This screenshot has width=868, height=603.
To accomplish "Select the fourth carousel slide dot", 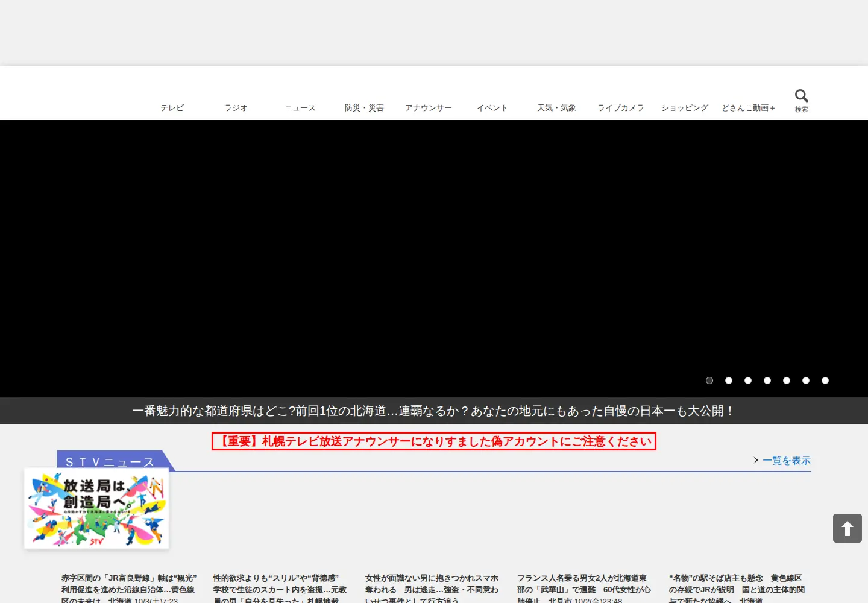I will [767, 380].
